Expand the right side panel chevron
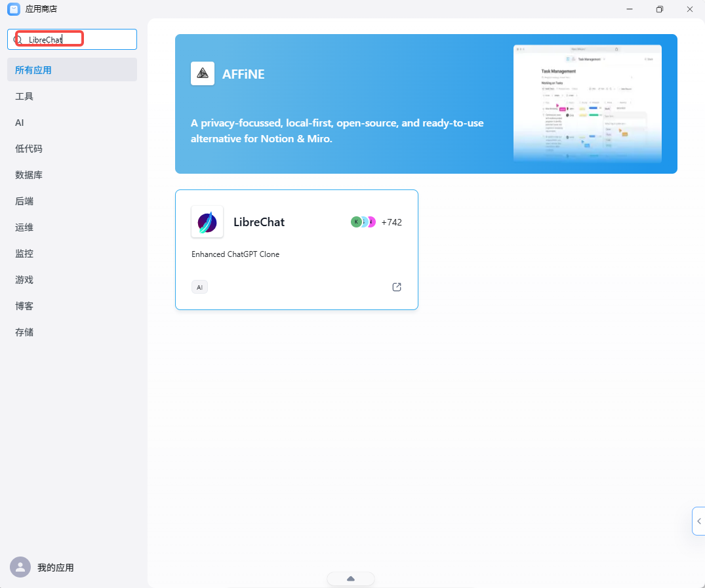The width and height of the screenshot is (705, 588). [698, 521]
